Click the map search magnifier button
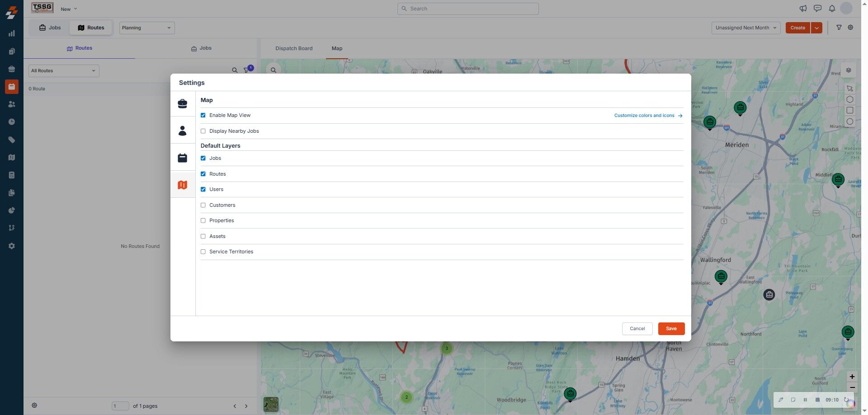The width and height of the screenshot is (868, 415). (x=274, y=70)
